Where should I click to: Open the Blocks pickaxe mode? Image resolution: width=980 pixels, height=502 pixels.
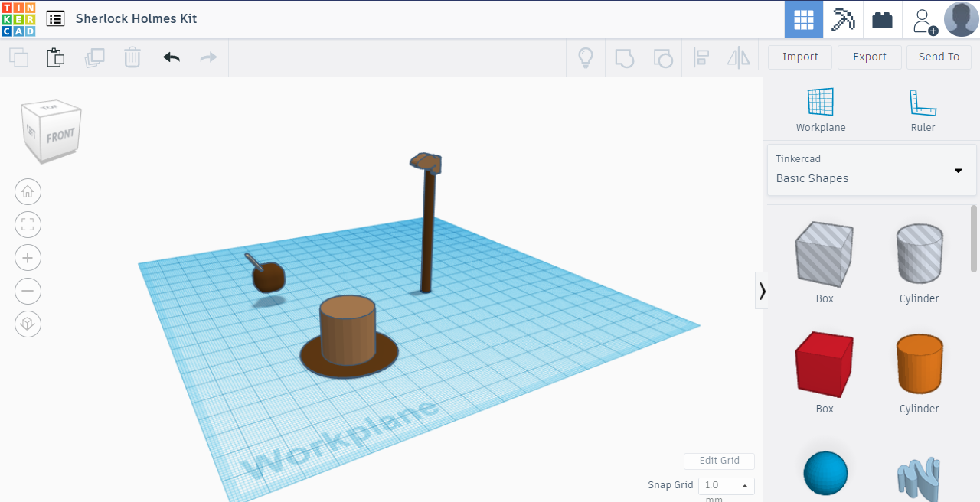(x=843, y=19)
